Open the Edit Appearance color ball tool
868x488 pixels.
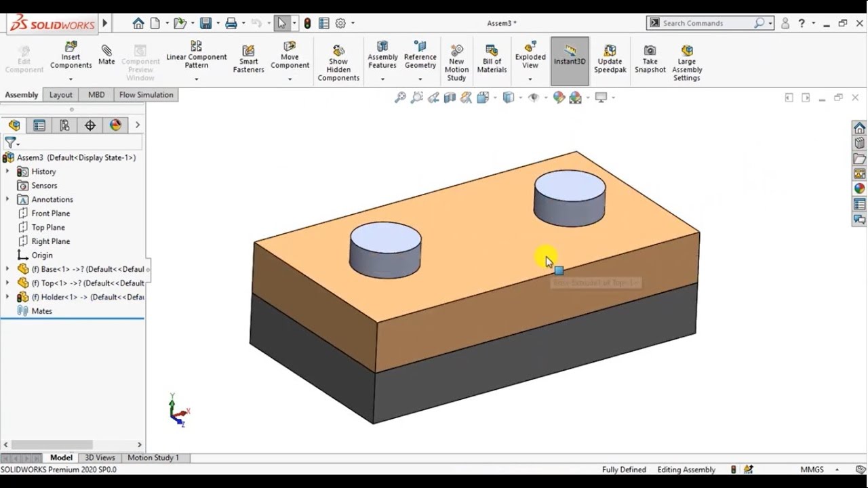pos(559,98)
